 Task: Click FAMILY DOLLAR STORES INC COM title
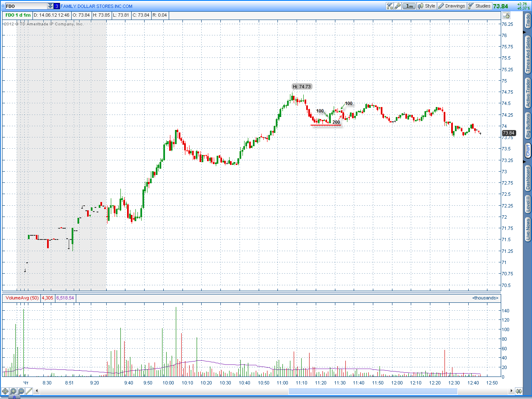point(97,6)
